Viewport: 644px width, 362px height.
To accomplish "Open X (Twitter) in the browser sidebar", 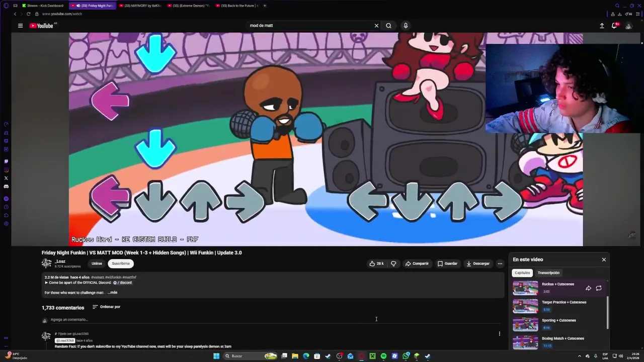I will point(6,178).
